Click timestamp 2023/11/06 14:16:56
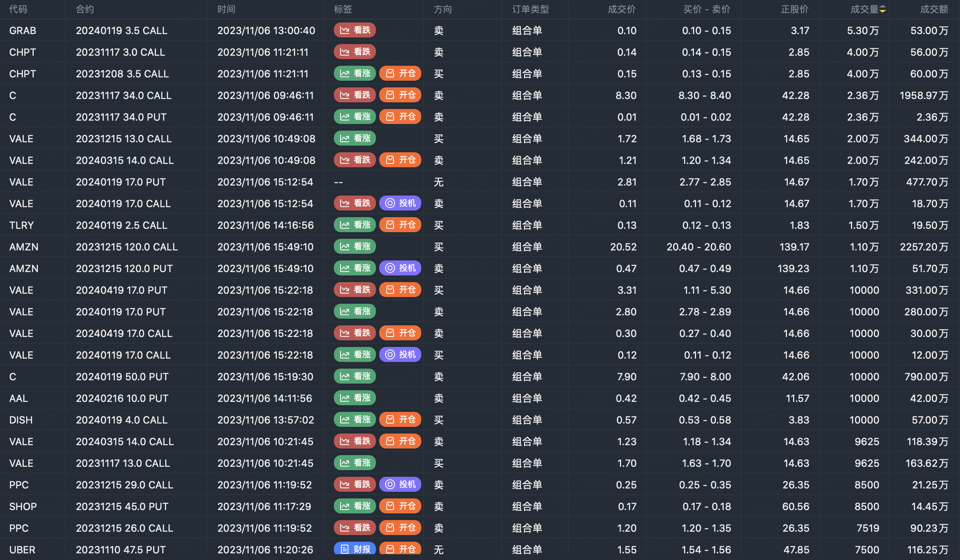960x560 pixels. click(265, 225)
